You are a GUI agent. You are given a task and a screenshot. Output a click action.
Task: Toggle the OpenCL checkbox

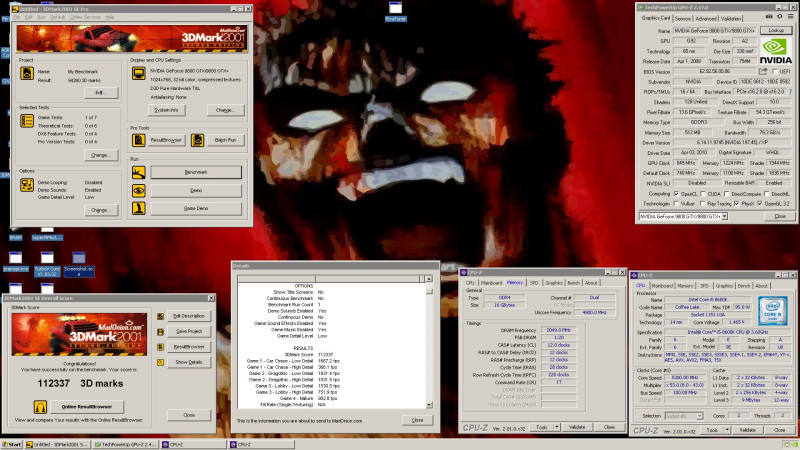tap(677, 194)
